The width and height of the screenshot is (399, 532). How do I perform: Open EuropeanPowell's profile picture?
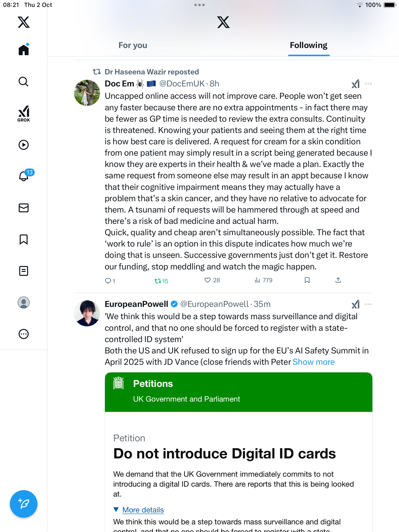click(x=87, y=313)
